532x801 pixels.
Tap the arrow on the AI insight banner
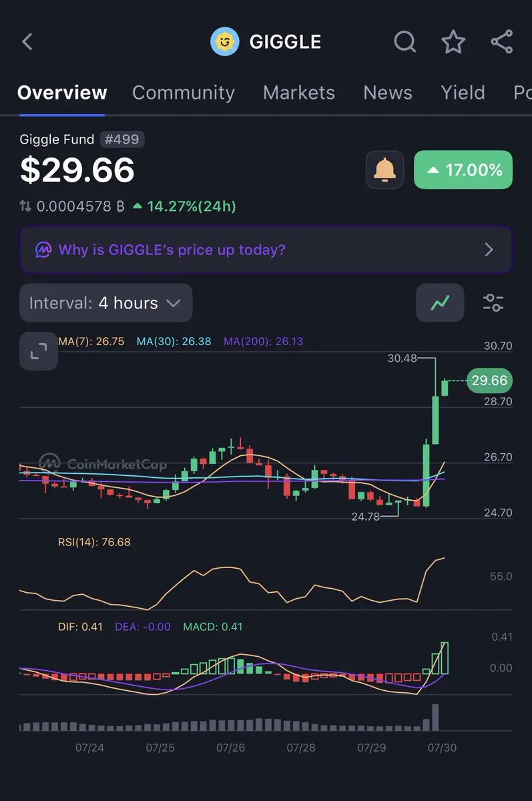coord(489,250)
